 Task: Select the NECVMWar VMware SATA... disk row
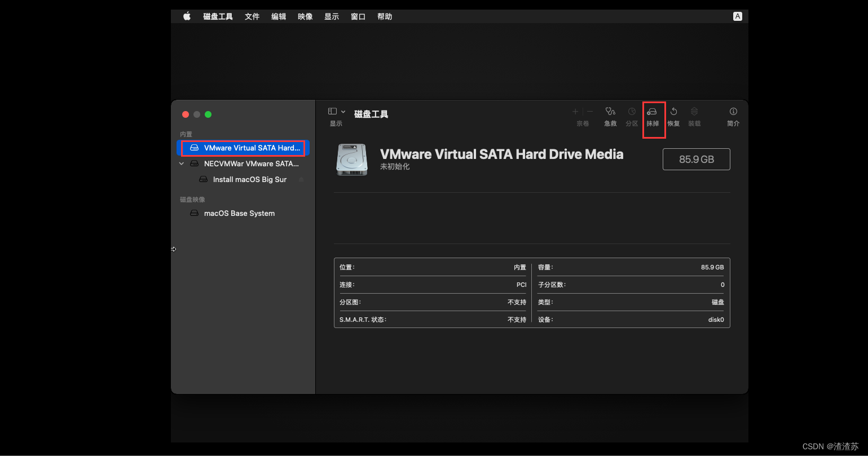[x=243, y=163]
